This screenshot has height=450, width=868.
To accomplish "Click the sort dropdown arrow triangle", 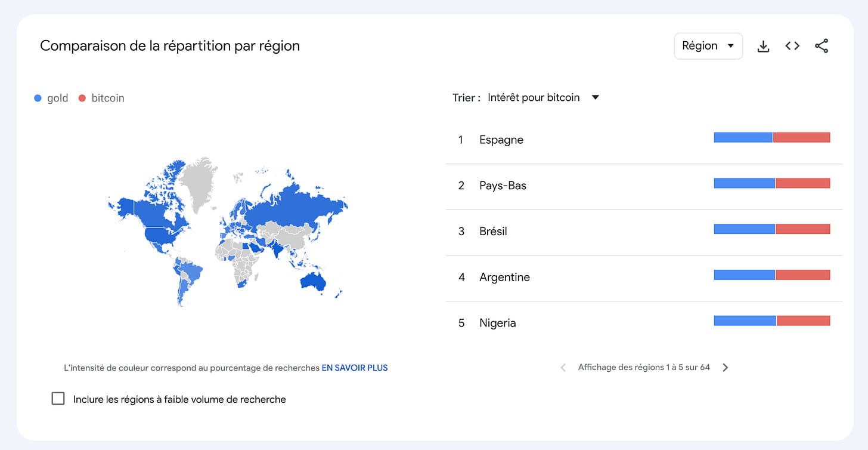I will coord(595,97).
